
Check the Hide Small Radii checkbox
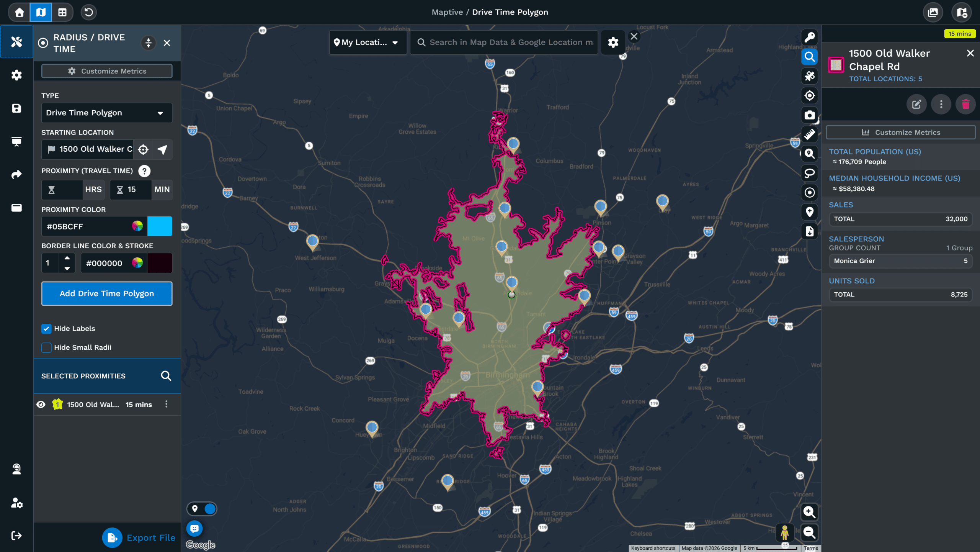46,347
